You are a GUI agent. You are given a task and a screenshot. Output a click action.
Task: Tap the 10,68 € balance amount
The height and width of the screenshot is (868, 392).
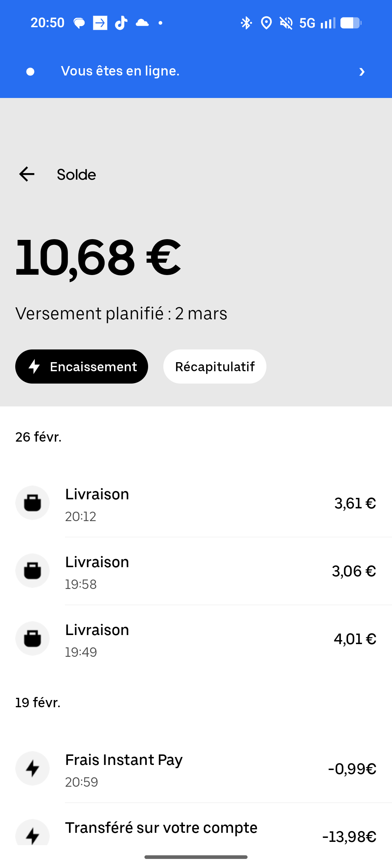[98, 258]
